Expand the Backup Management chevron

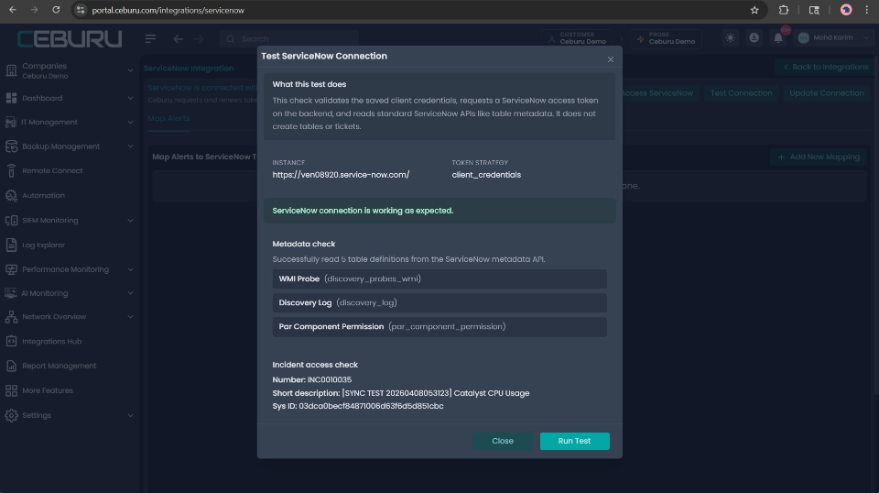click(x=130, y=146)
